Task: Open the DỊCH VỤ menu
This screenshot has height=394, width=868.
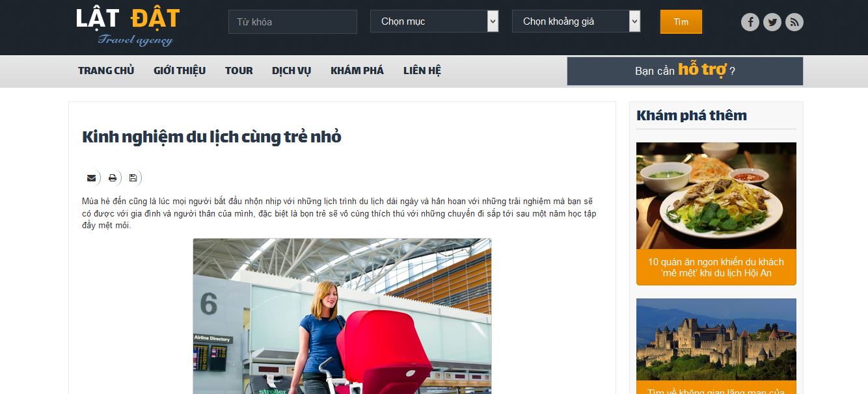Action: [292, 70]
